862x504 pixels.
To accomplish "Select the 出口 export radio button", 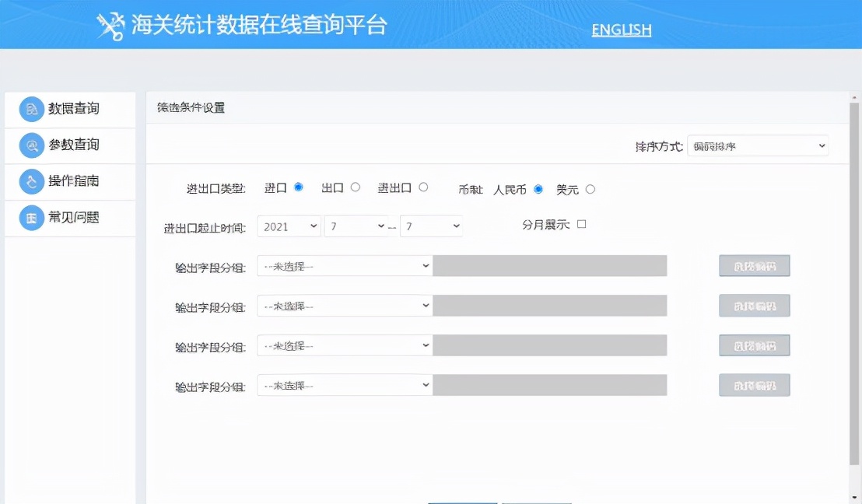I will click(356, 187).
